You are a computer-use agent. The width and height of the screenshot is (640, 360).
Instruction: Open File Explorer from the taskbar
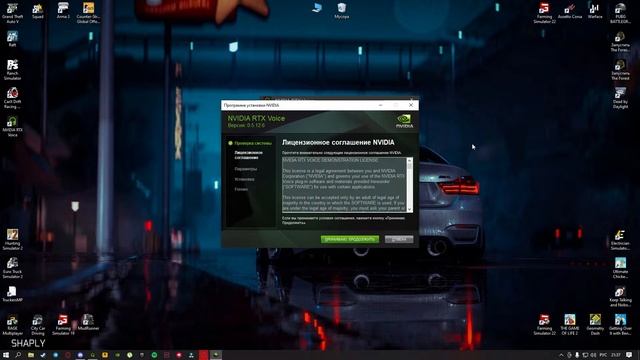coord(31,355)
